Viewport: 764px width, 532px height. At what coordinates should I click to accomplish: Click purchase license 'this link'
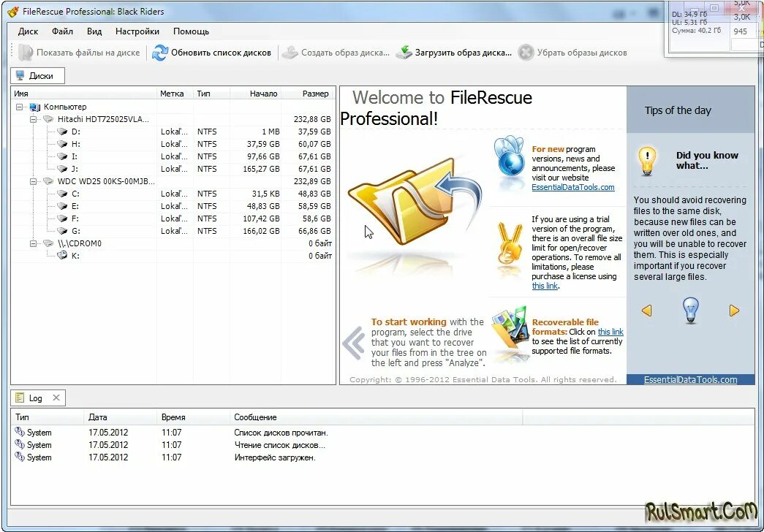pyautogui.click(x=545, y=286)
